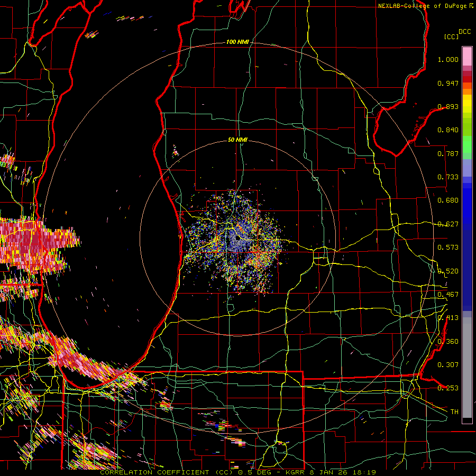The height and width of the screenshot is (476, 476).
Task: Select the 0.947 scale label
Action: coord(448,83)
